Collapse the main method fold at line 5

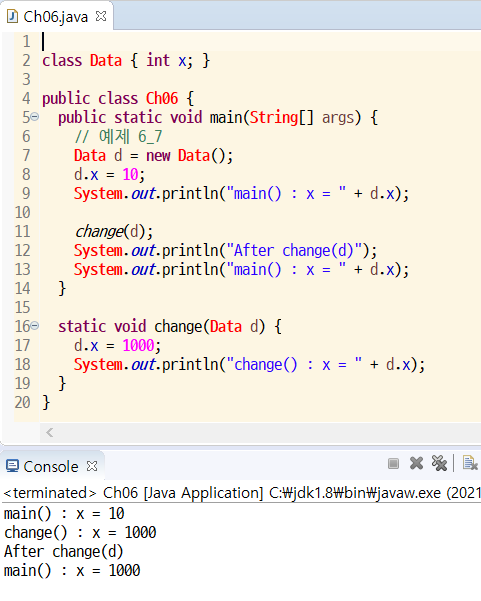pos(35,116)
